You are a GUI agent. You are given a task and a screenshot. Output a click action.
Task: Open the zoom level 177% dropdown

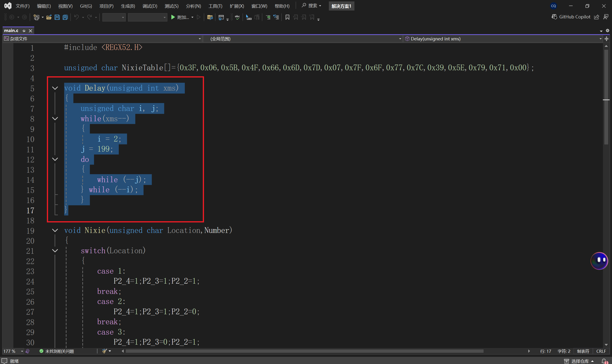[22, 351]
